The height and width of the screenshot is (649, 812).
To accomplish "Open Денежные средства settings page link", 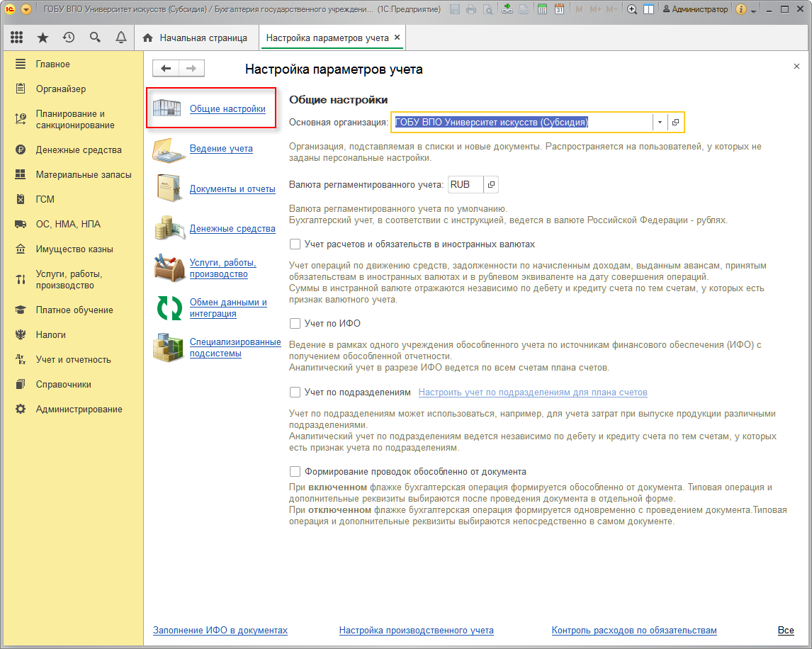I will (232, 229).
